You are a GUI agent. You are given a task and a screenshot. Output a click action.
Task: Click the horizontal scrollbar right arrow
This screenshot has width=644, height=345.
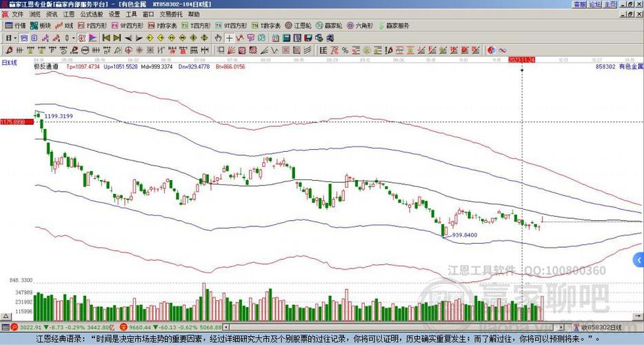(562, 327)
